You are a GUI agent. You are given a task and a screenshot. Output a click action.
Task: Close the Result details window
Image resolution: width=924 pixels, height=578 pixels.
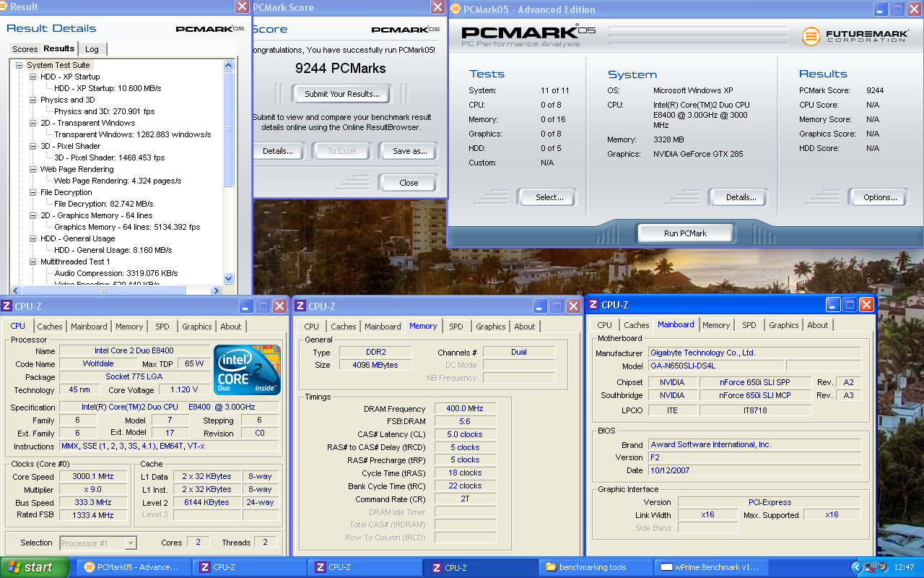coord(243,7)
